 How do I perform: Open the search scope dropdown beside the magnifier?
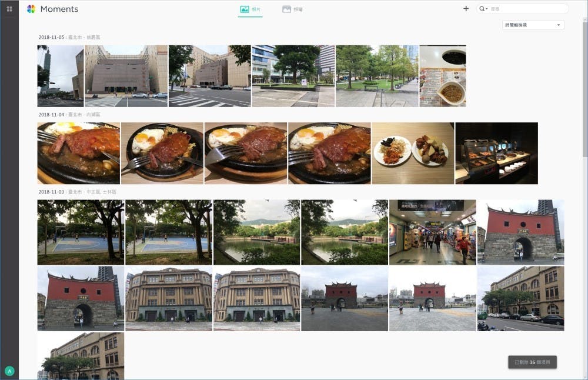tap(488, 9)
